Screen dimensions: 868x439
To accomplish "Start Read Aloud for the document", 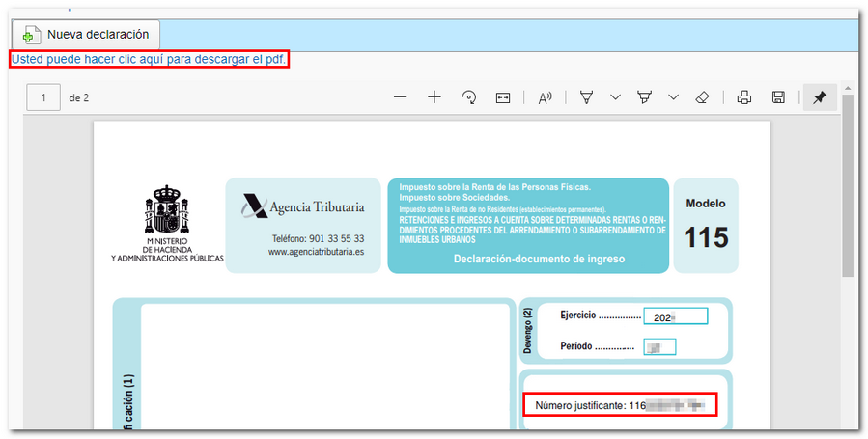I will coord(545,97).
